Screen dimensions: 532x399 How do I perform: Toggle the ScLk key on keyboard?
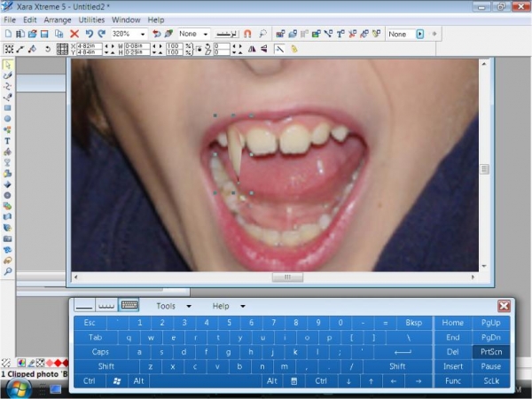coord(491,381)
